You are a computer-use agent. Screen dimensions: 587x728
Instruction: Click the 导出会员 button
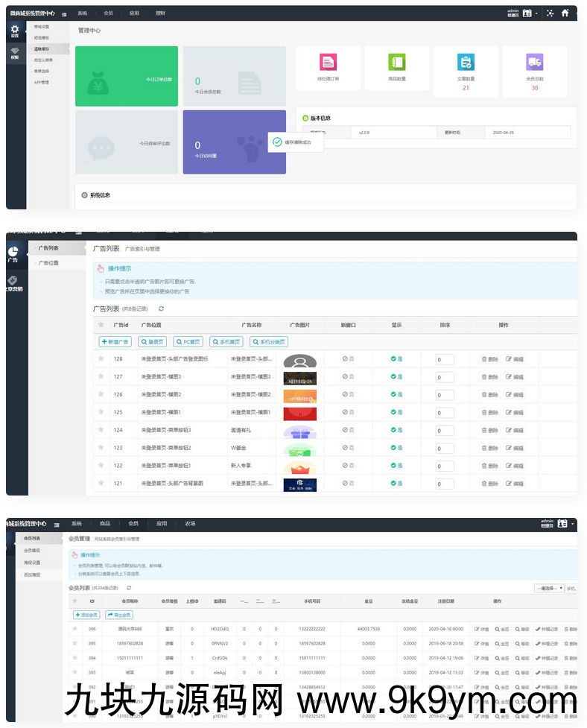pyautogui.click(x=119, y=615)
